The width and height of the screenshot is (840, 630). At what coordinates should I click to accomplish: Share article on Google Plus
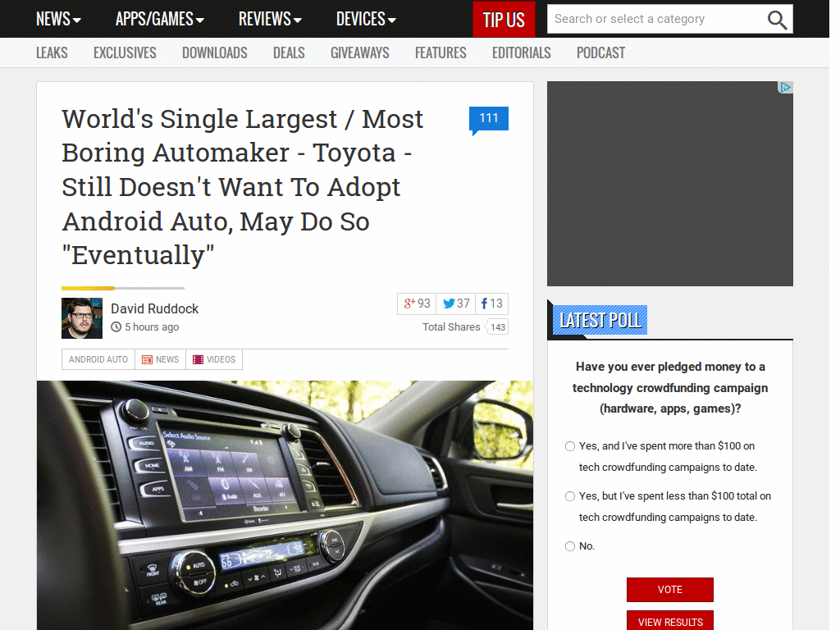417,304
